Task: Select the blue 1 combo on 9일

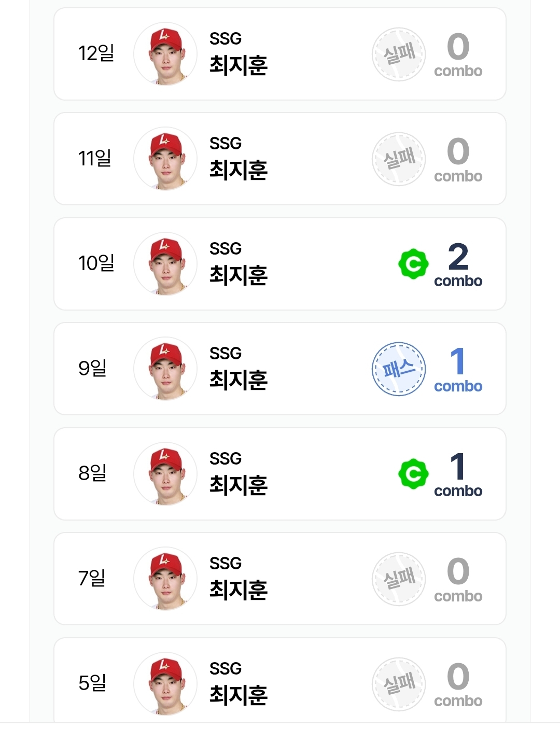Action: [458, 369]
